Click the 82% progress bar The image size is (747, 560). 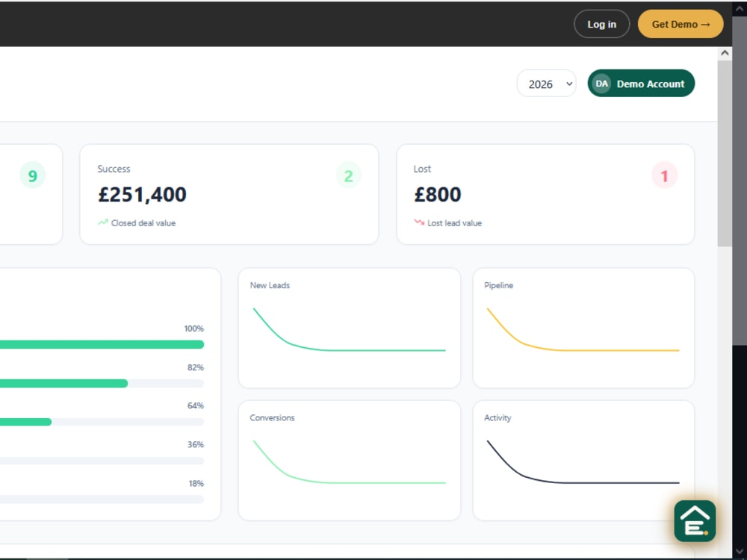coord(102,383)
